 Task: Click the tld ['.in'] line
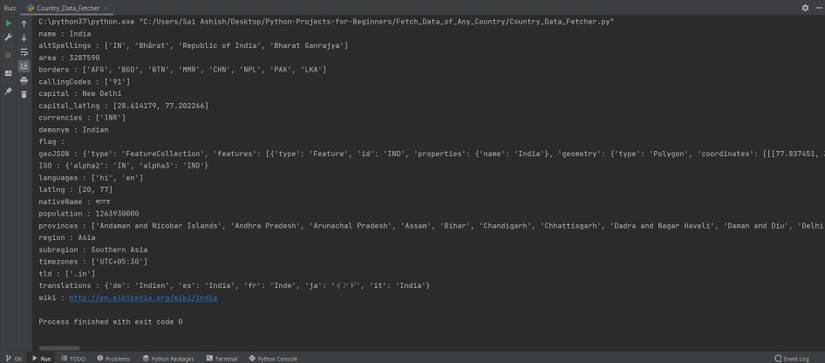click(x=67, y=274)
